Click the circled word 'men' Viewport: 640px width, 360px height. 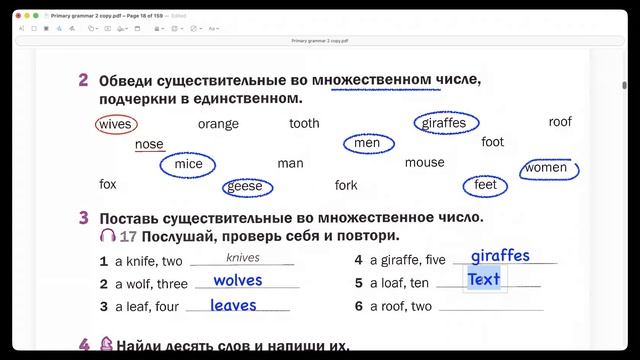tap(369, 144)
